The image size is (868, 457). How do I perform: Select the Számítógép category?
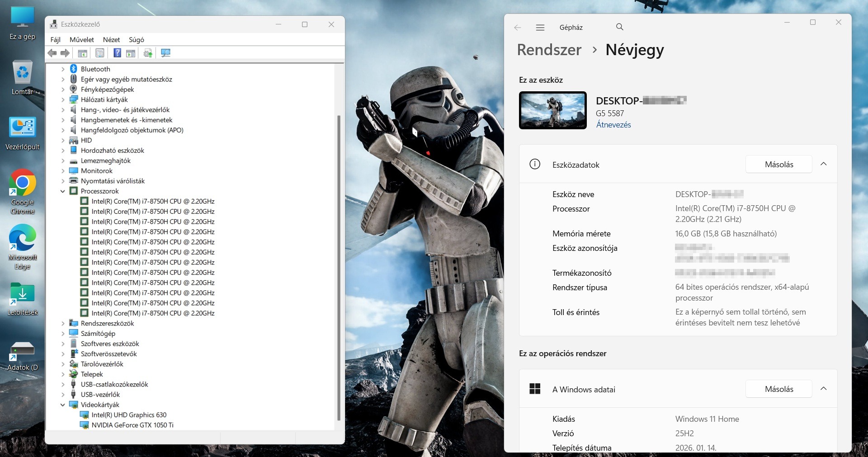[98, 334]
